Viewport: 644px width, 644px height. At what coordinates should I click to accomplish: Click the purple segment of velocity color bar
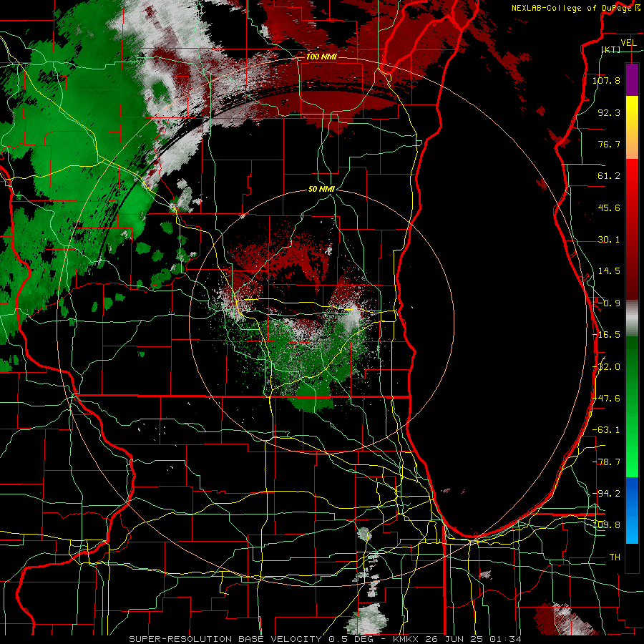pos(632,79)
